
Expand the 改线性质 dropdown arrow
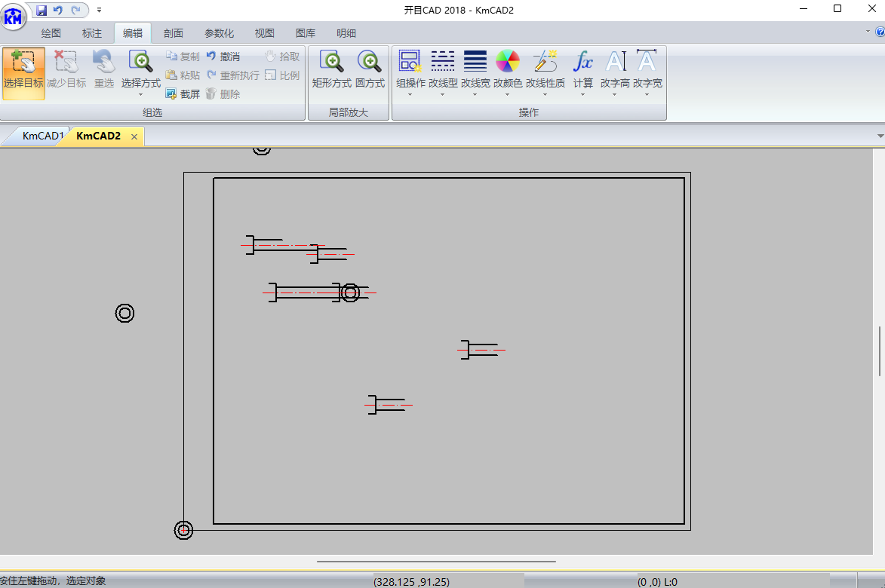[x=545, y=95]
